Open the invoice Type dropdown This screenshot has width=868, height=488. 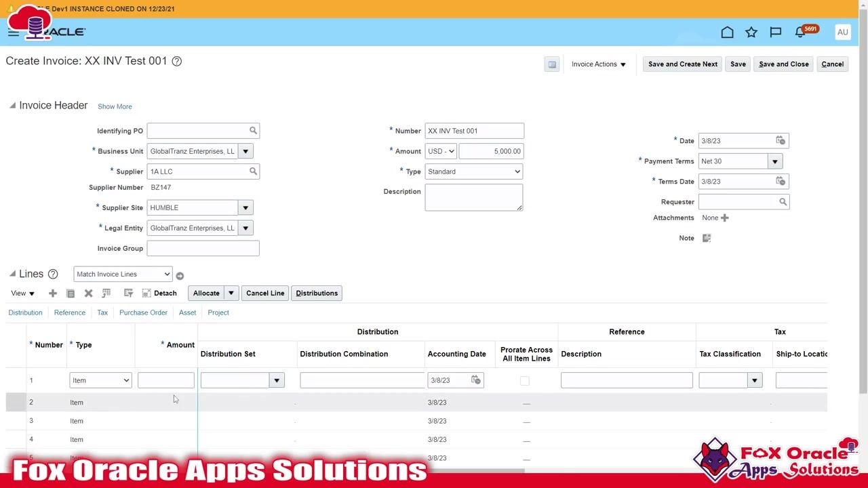[x=474, y=171]
